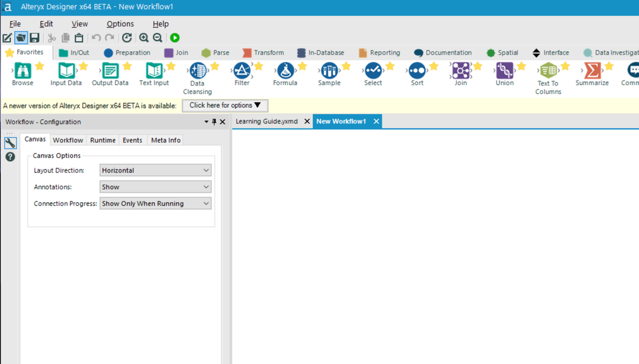Click the Paste clipboard icon
This screenshot has height=364, width=639.
(x=79, y=38)
